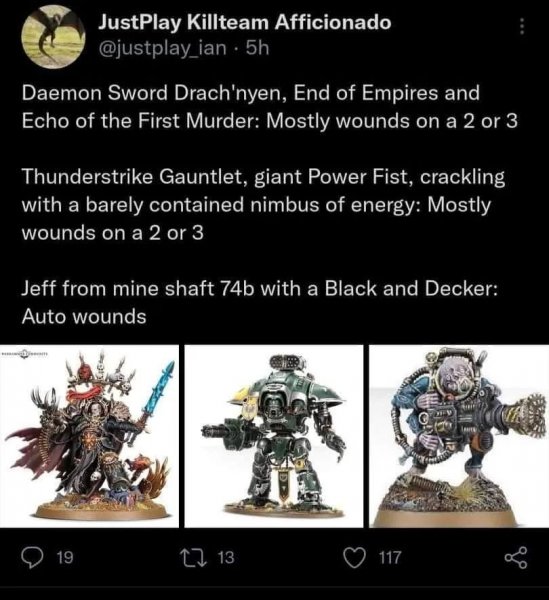Open the @justplay_ian handle link
This screenshot has width=549, height=600.
click(x=163, y=49)
